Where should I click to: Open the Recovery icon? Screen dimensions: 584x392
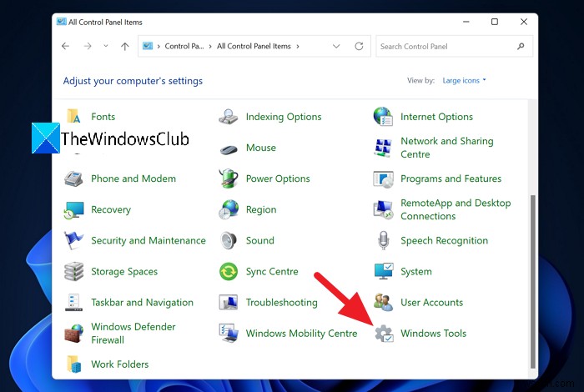73,210
